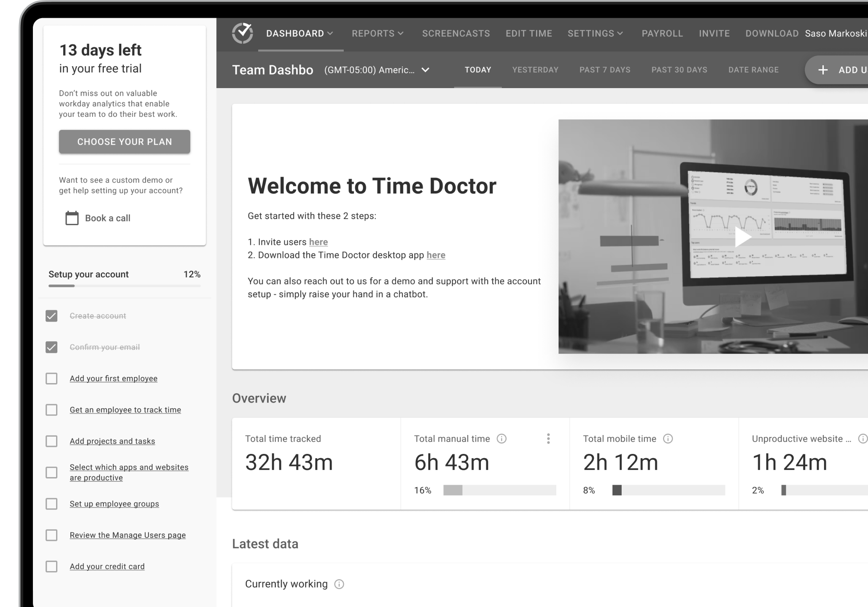The height and width of the screenshot is (607, 868).
Task: Click the Time Doctor logo icon
Action: pyautogui.click(x=243, y=33)
